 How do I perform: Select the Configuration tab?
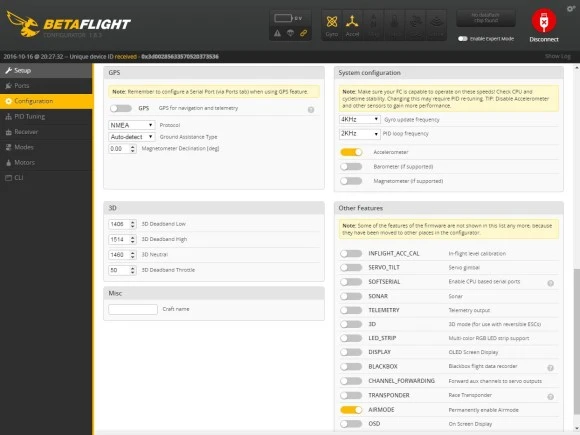[x=46, y=101]
